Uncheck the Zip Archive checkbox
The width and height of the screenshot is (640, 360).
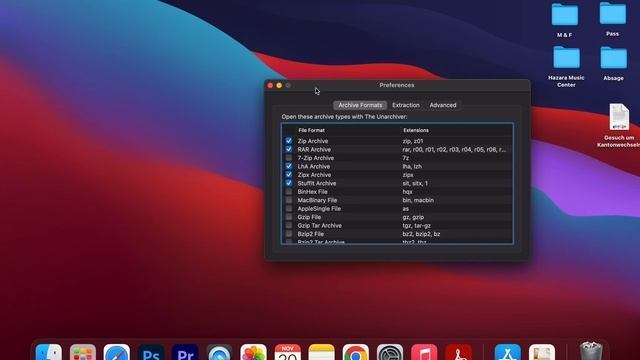[289, 141]
